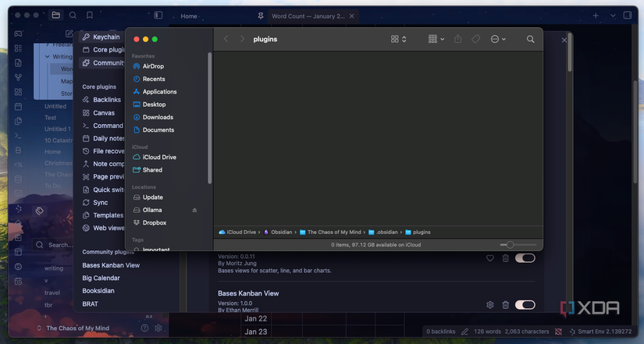The width and height of the screenshot is (644, 344).
Task: Collapse the Writing folder in file tree
Action: click(x=48, y=57)
